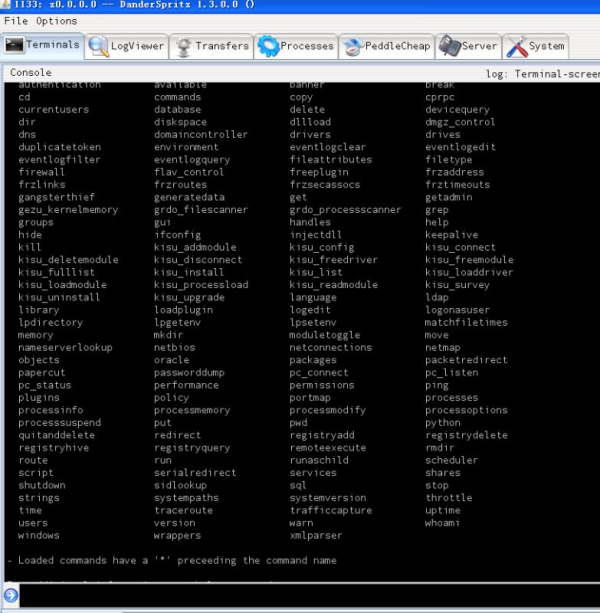Screen dimensions: 600x613
Task: Select the Console sub-tab
Action: 30,73
